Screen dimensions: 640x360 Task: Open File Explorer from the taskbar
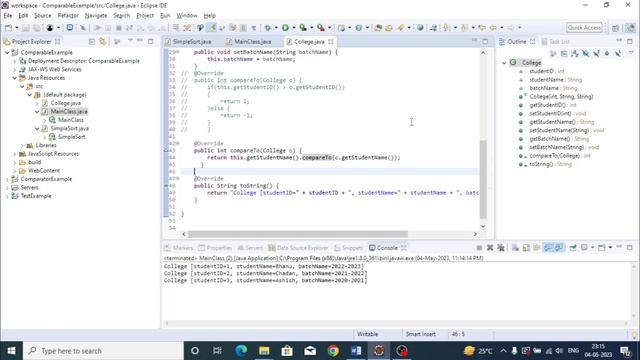click(x=264, y=351)
